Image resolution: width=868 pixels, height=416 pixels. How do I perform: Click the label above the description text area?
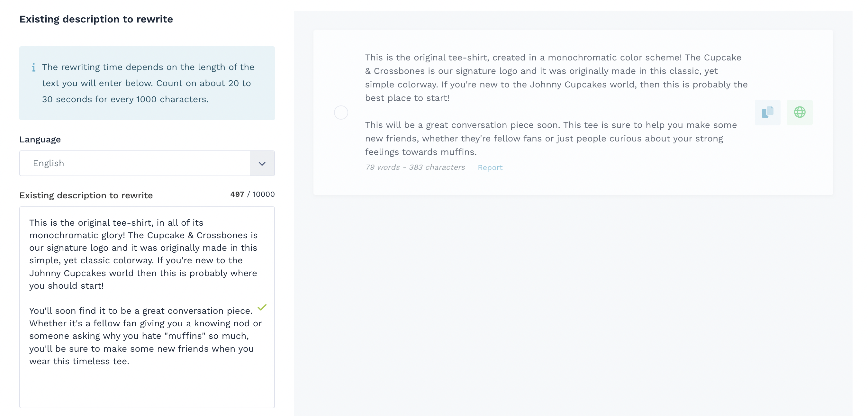[x=86, y=195]
